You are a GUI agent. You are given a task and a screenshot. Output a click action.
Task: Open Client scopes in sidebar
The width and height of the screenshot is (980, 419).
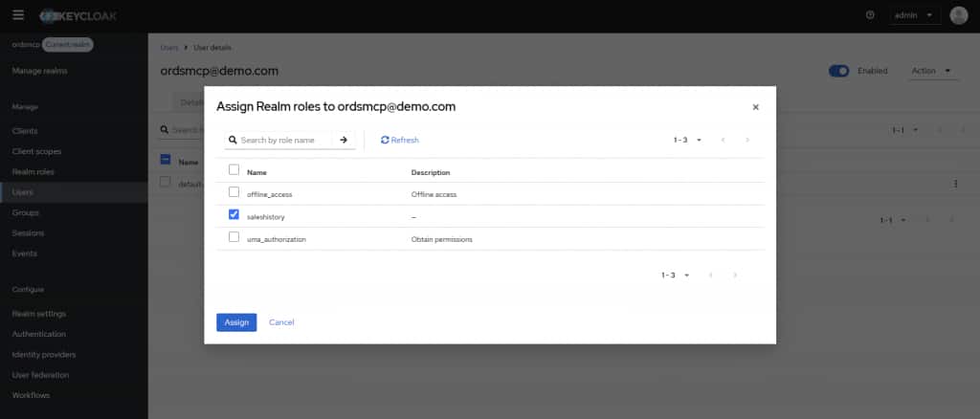[36, 152]
